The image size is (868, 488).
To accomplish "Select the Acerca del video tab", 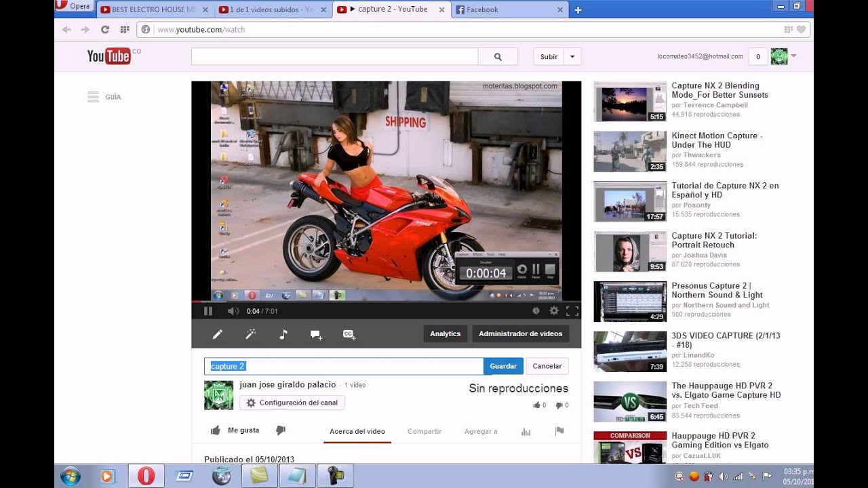I will point(357,431).
